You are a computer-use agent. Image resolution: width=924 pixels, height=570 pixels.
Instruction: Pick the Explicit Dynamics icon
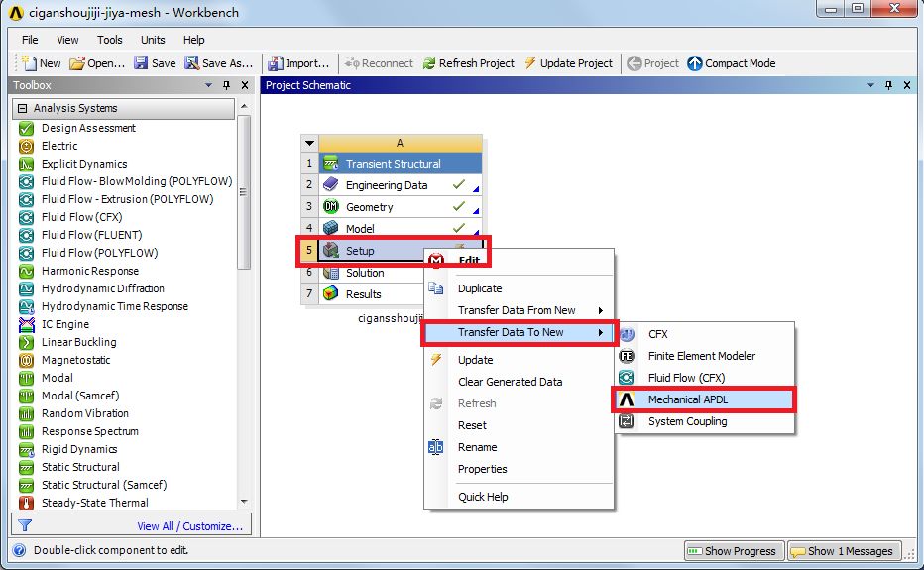coord(26,164)
